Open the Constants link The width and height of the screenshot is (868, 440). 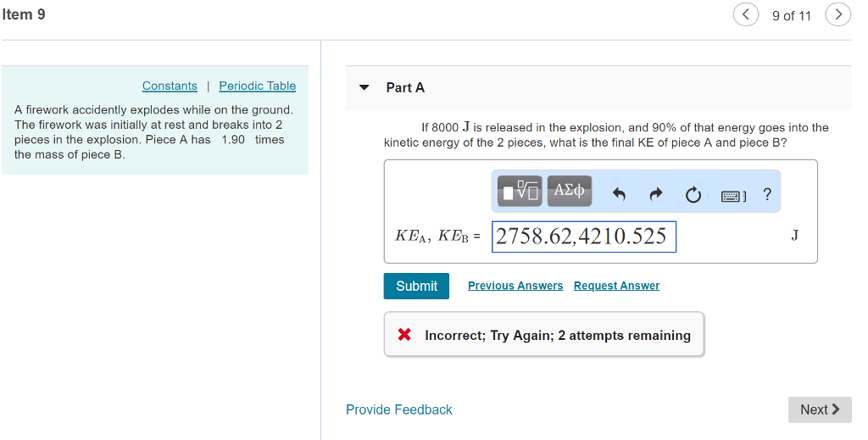click(x=170, y=86)
